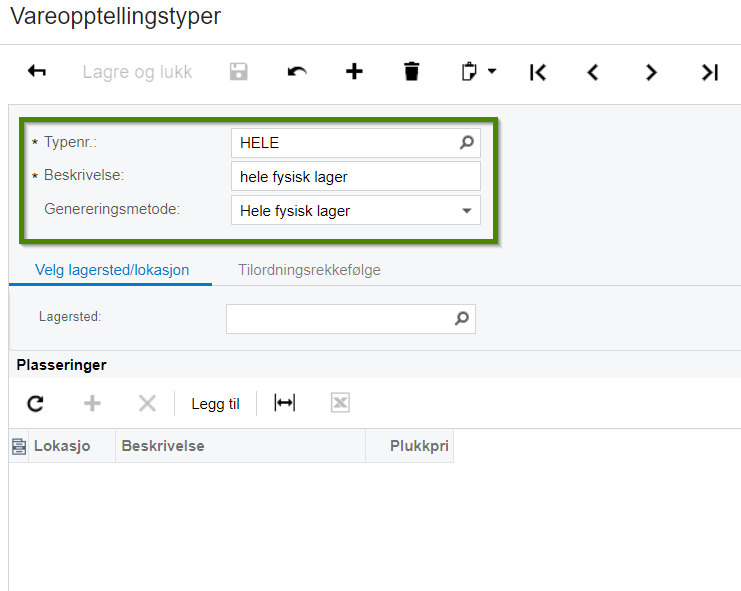This screenshot has height=591, width=741.
Task: Add row with Plasseringer plus icon
Action: point(92,403)
